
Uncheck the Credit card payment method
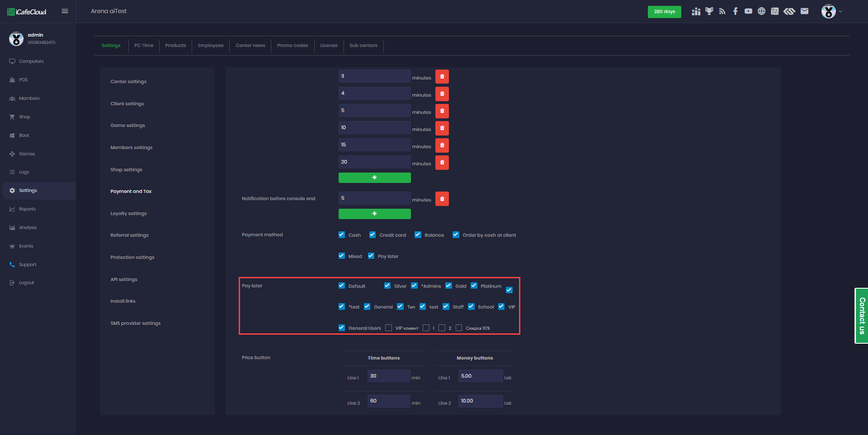(x=373, y=234)
